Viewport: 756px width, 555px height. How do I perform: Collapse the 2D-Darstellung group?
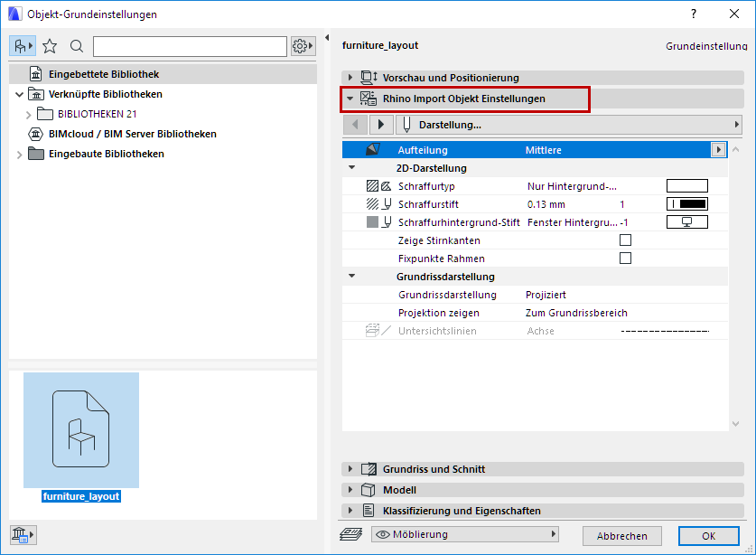(x=352, y=168)
